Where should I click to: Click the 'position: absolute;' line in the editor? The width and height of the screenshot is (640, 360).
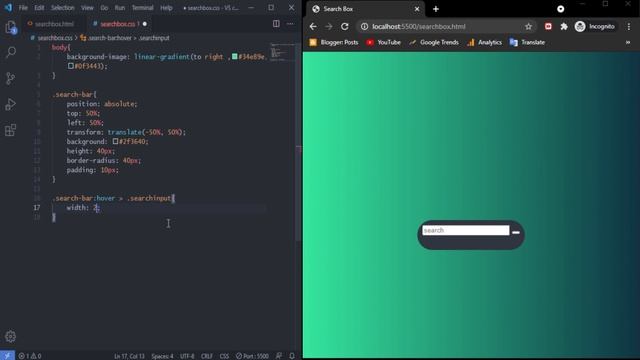102,104
